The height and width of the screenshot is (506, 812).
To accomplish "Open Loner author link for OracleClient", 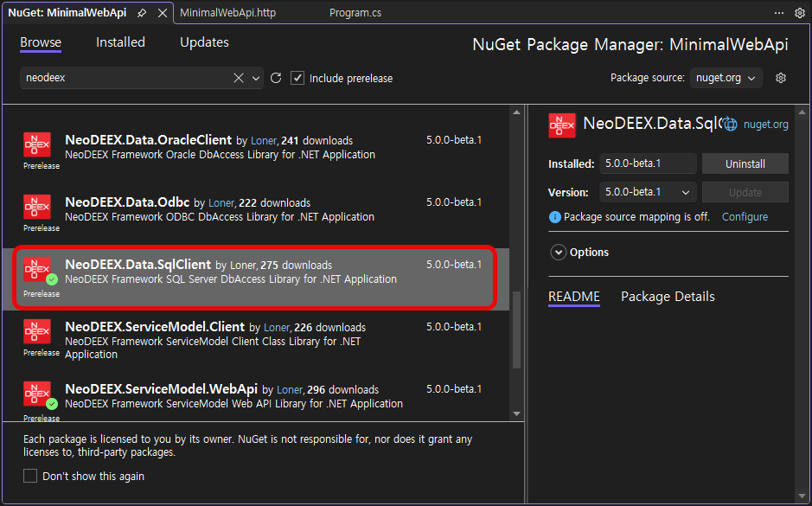I will pos(264,141).
